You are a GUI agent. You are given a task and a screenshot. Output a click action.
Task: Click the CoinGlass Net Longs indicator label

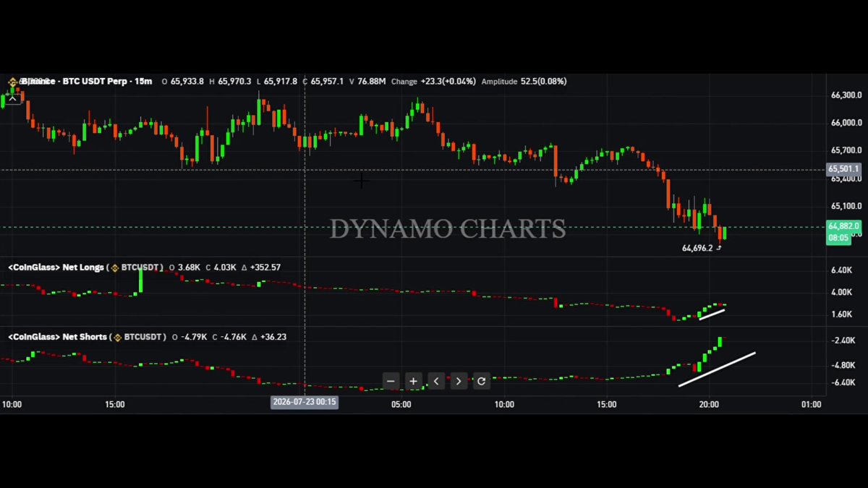coord(56,267)
